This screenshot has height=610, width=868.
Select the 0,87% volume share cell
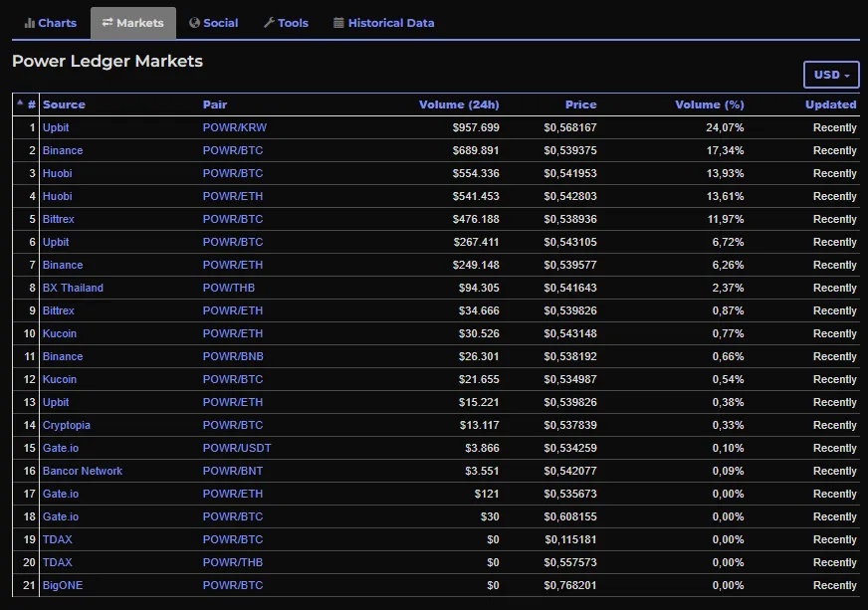(x=728, y=310)
